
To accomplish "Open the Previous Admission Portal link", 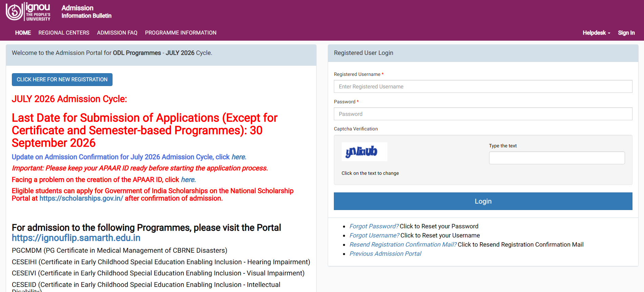I will coord(385,254).
